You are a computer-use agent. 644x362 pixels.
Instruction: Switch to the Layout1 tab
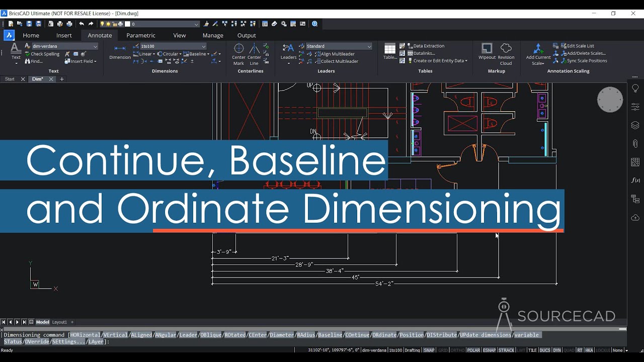[59, 322]
